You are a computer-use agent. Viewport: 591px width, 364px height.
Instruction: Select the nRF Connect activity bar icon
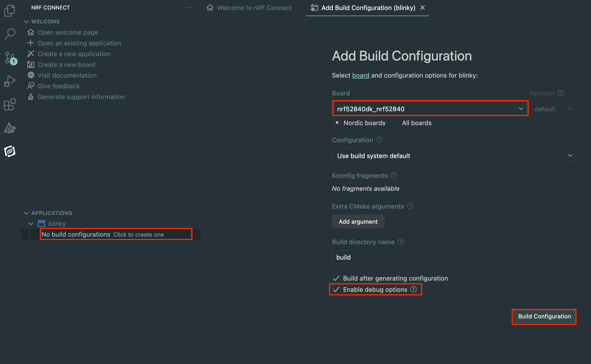click(10, 151)
